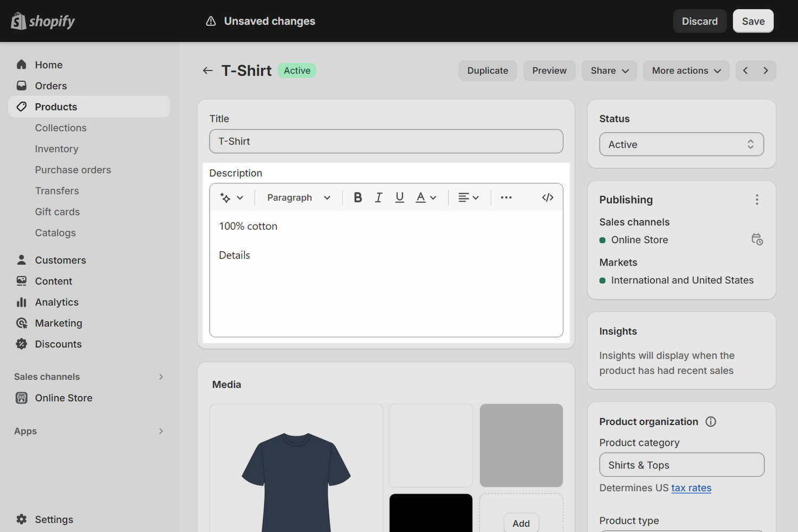
Task: Open the Status dropdown set to Active
Action: pyautogui.click(x=681, y=144)
